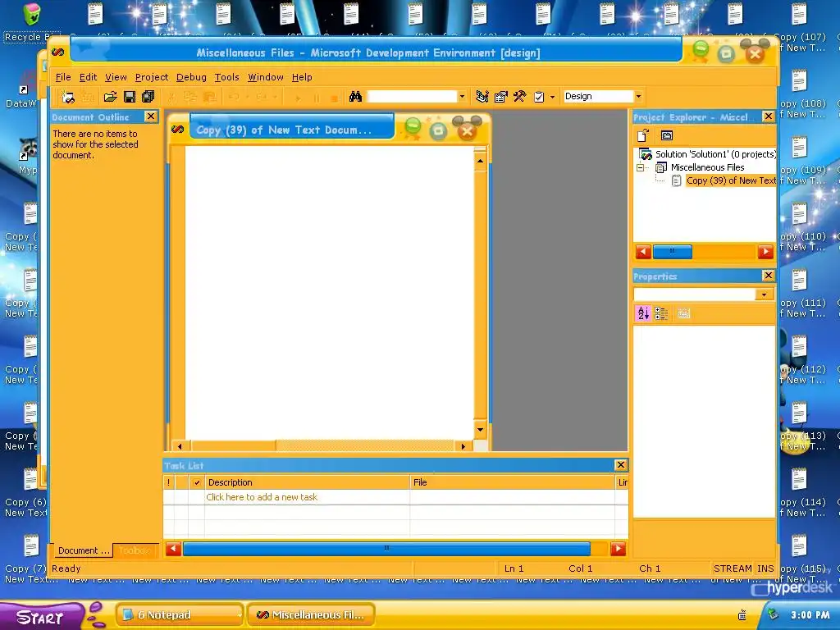Collapse the Miscellaneous Files tree node
The width and height of the screenshot is (840, 630).
[x=640, y=167]
